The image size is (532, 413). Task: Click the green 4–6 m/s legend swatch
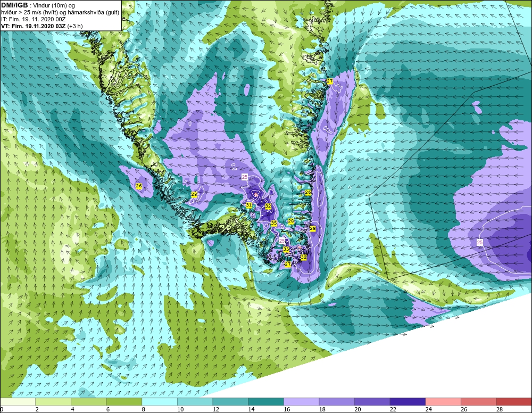pos(88,402)
